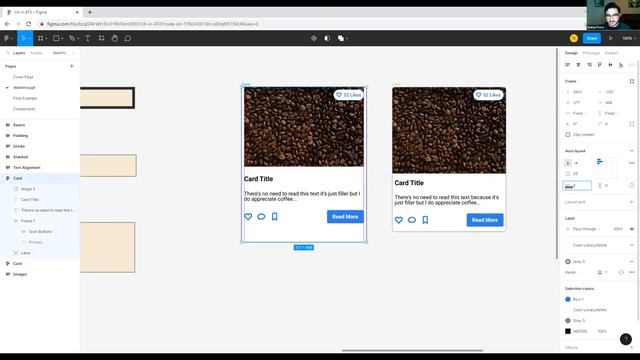Click the black 000000 color swatch
640x360 pixels.
point(568,331)
